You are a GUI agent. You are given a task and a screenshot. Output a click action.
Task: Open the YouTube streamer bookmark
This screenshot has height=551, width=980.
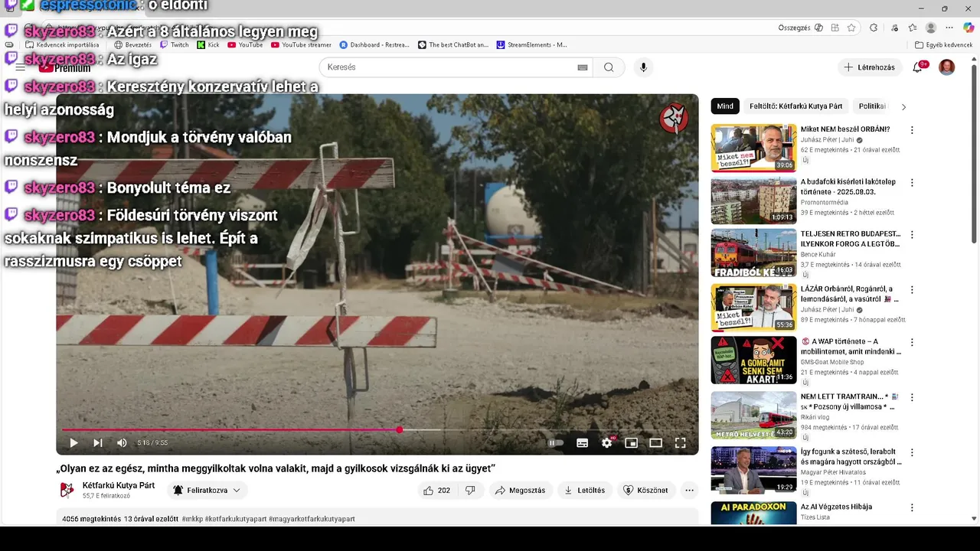pyautogui.click(x=302, y=45)
